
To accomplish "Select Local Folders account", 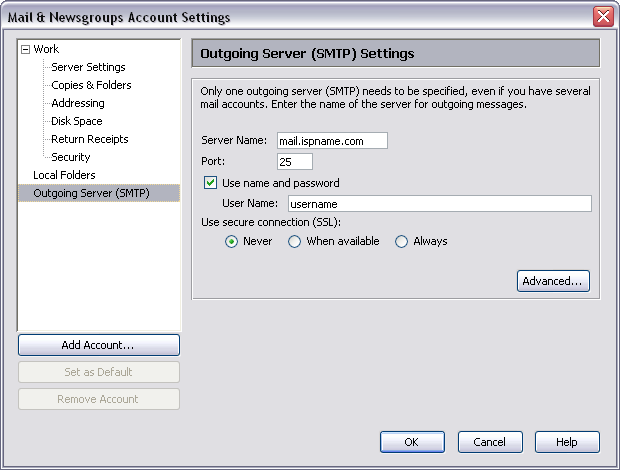I will pos(64,175).
